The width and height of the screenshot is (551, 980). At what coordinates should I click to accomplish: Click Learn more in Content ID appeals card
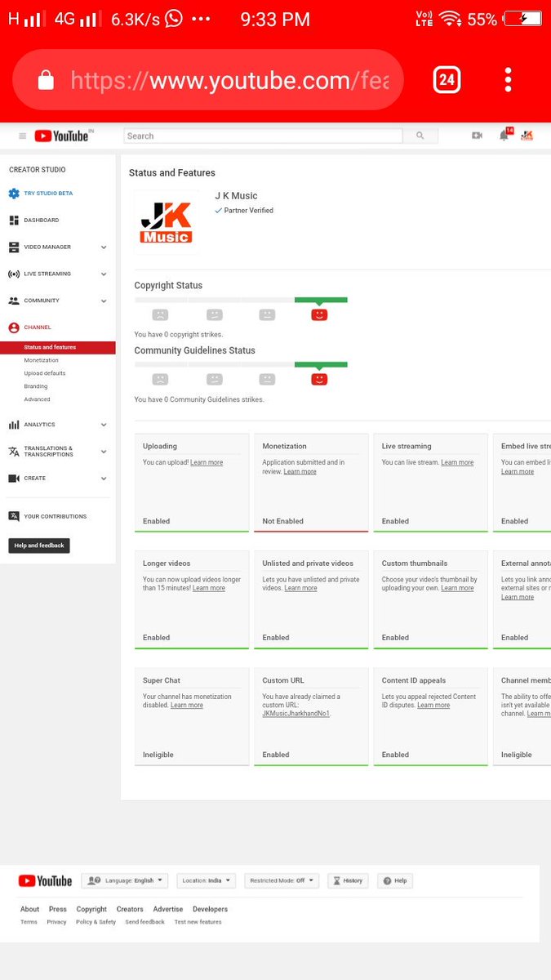click(x=433, y=706)
